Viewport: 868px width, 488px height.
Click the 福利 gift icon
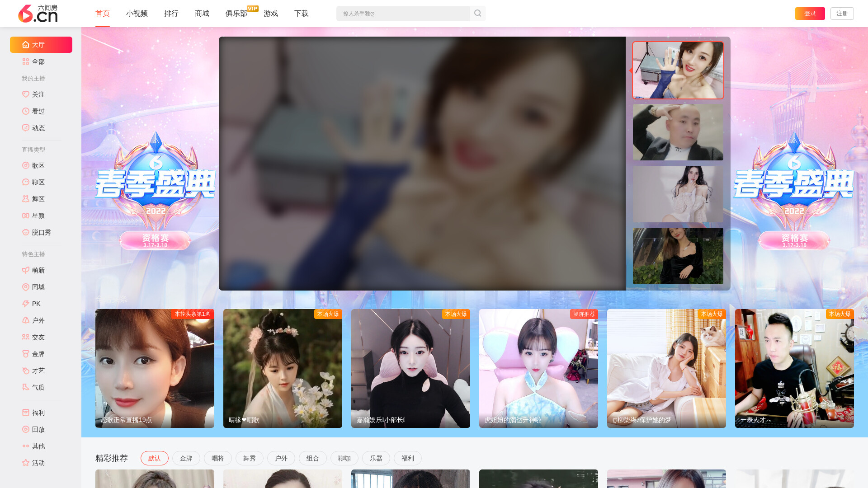[x=26, y=413]
